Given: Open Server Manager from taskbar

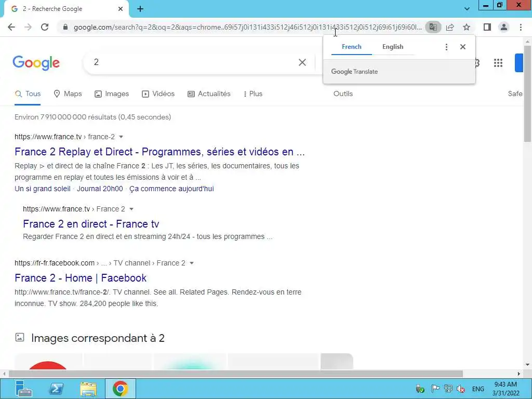Looking at the screenshot, I should coord(23,389).
